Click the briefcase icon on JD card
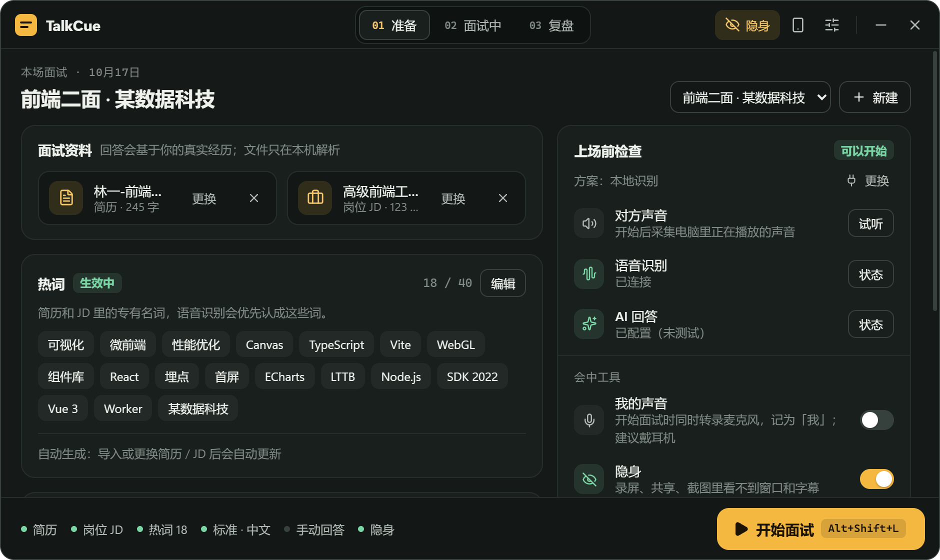The image size is (940, 560). [315, 198]
